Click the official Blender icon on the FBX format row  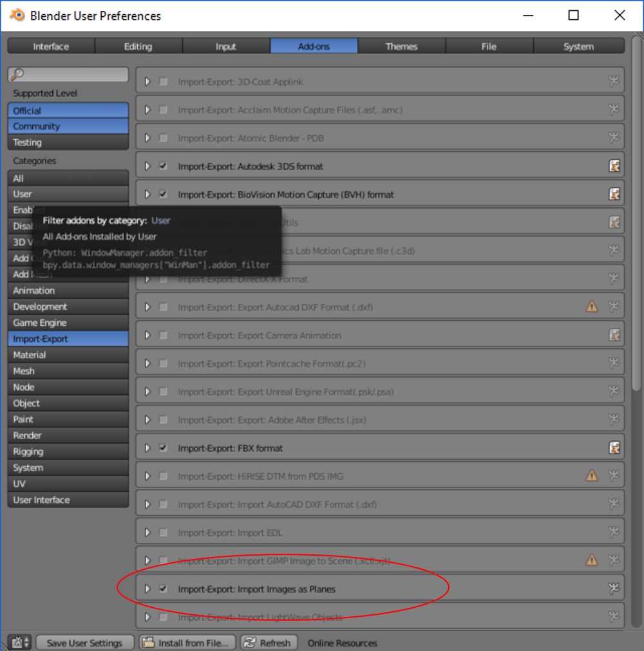(614, 448)
